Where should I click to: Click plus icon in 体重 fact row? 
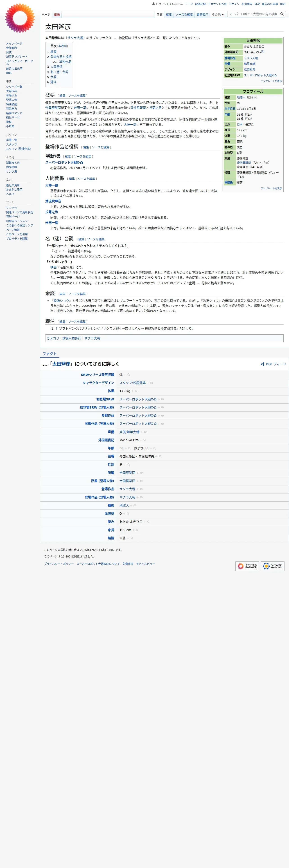(133, 391)
